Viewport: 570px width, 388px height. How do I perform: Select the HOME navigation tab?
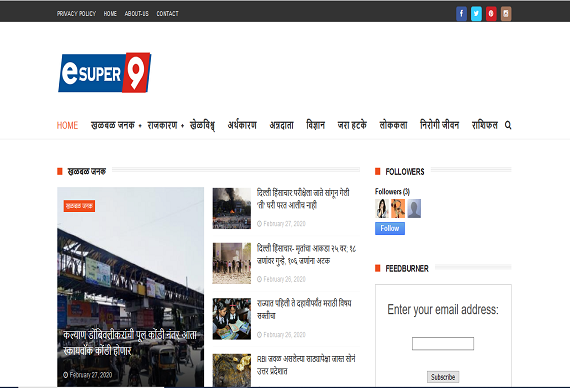[x=67, y=125]
